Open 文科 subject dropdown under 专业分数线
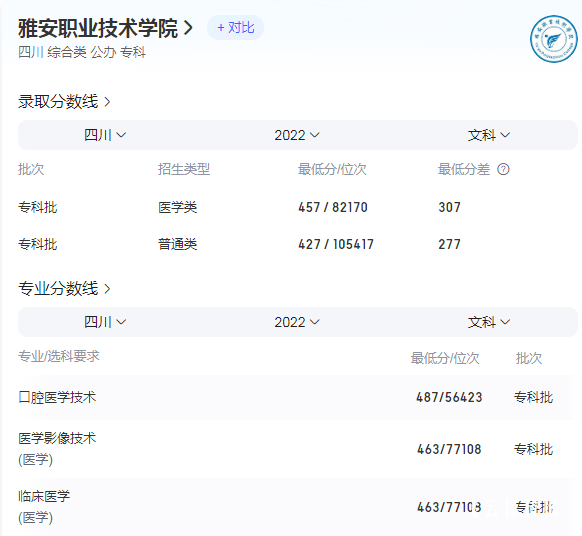 (x=488, y=322)
